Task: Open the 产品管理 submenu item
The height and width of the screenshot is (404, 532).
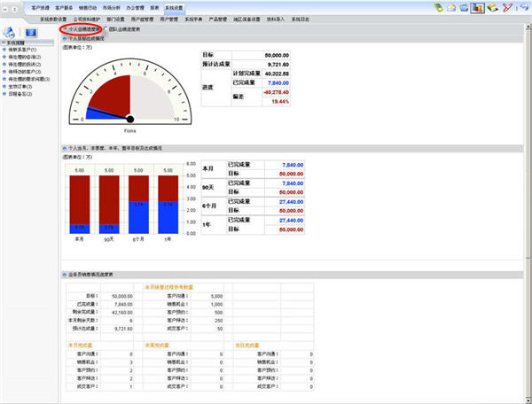Action: 218,19
